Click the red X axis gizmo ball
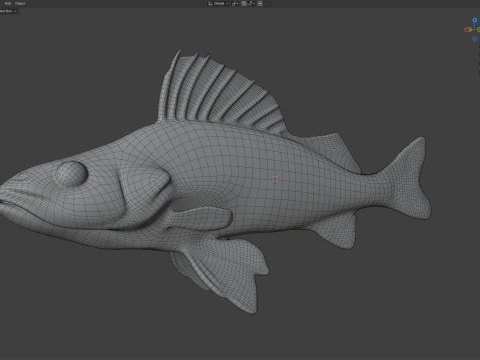Image resolution: width=480 pixels, height=360 pixels. pyautogui.click(x=466, y=30)
